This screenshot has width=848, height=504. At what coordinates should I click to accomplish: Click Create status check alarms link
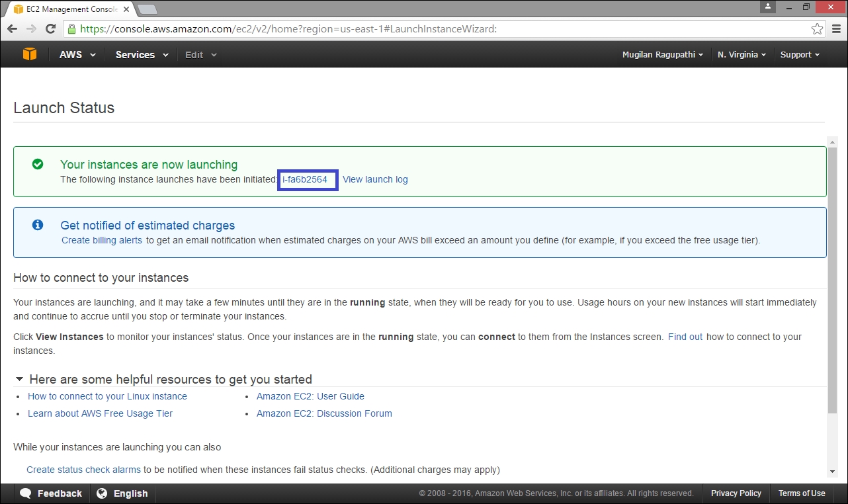83,470
